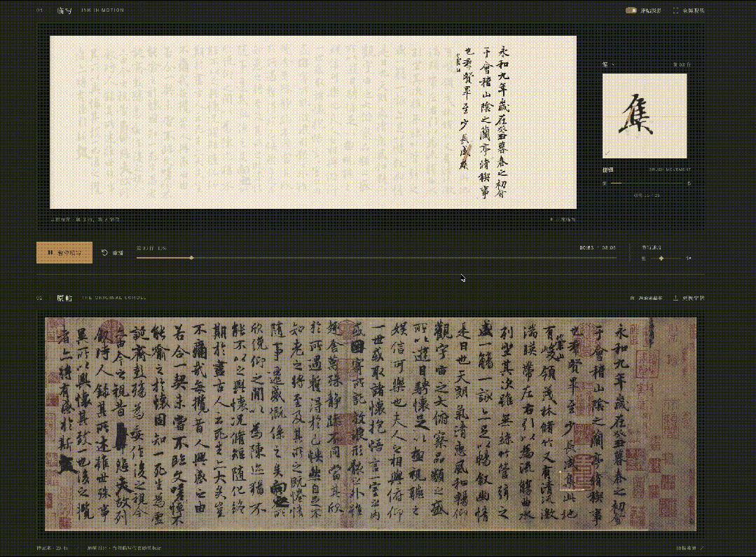
Task: Open the enlarged 集 character preview
Action: pos(645,116)
